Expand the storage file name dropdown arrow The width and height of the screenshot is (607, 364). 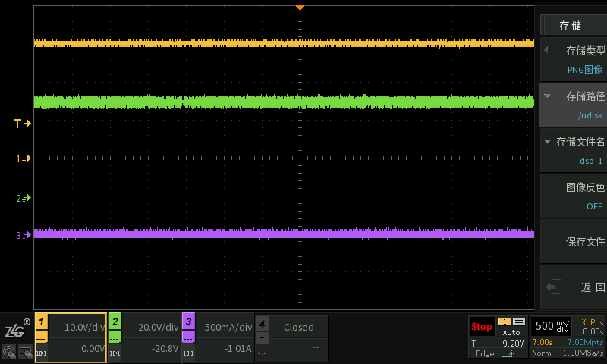547,141
